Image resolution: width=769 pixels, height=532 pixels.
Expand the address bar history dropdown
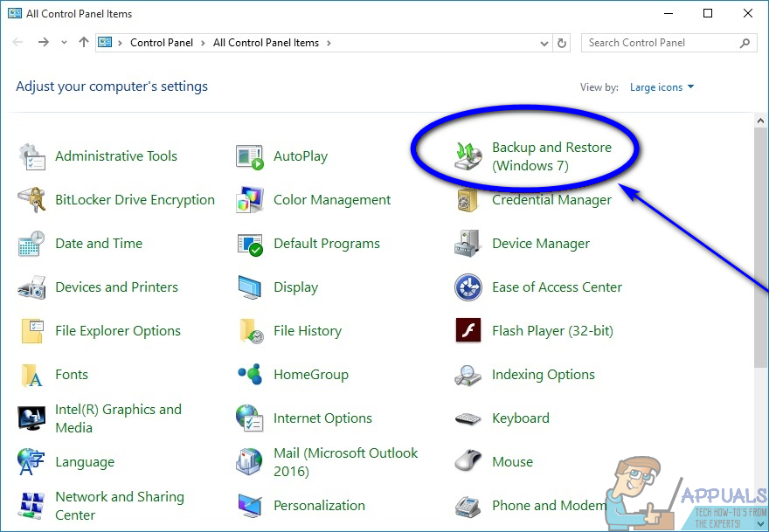pyautogui.click(x=544, y=43)
